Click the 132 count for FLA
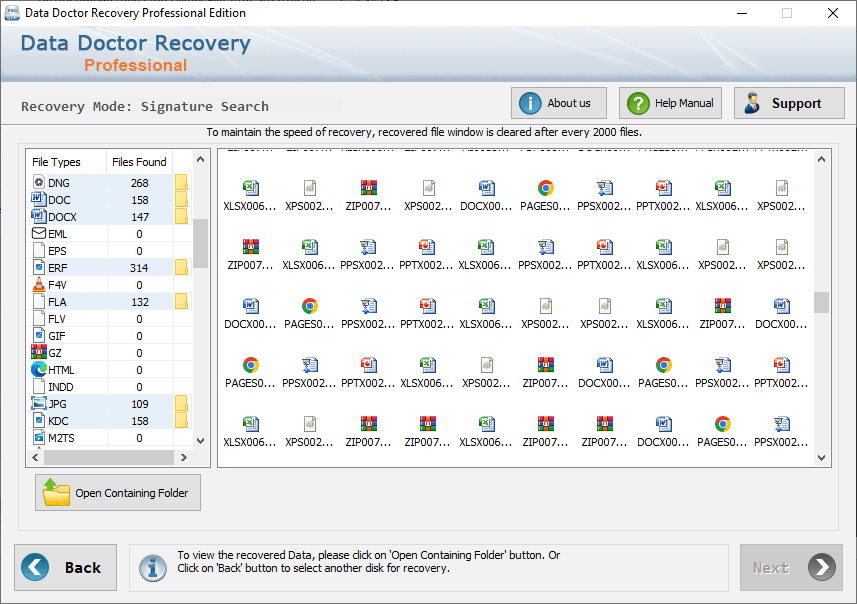The height and width of the screenshot is (604, 857). [x=139, y=302]
